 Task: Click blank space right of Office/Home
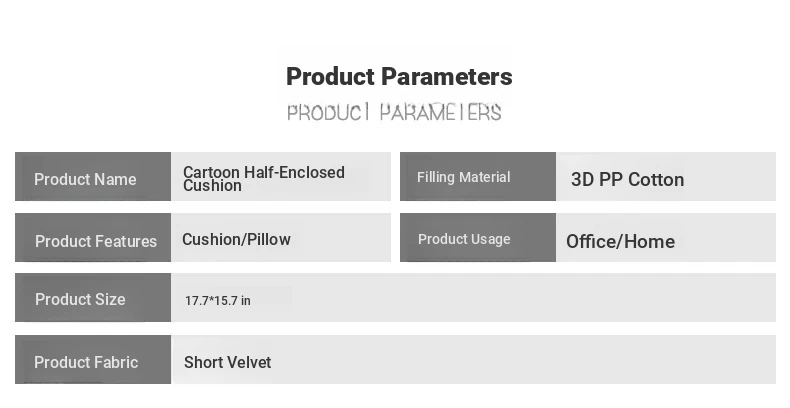point(726,237)
